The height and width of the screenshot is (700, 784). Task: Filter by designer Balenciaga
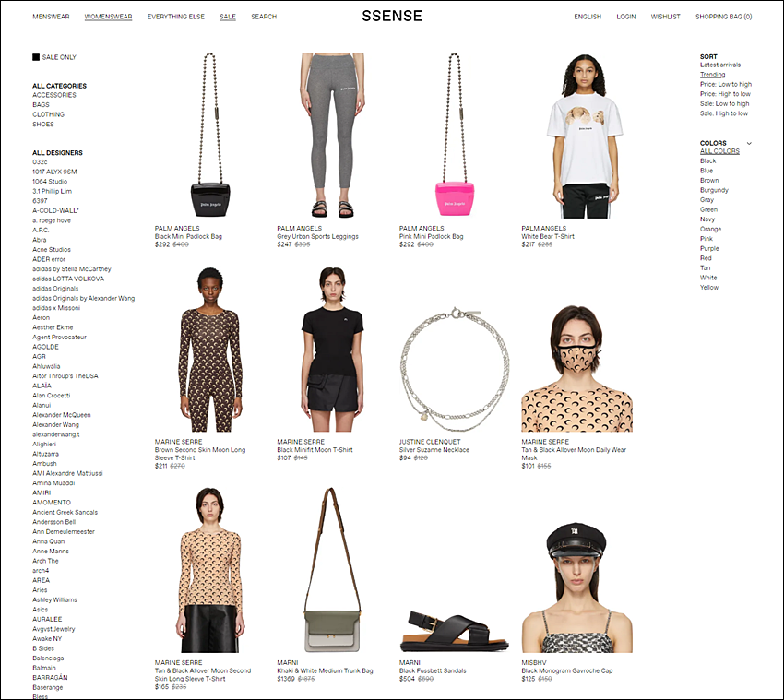pos(48,658)
